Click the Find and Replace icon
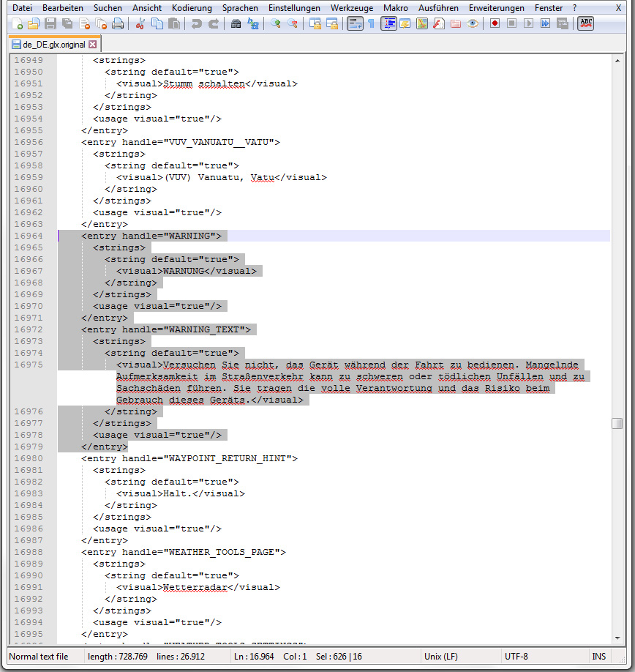The height and width of the screenshot is (672, 635). (252, 24)
